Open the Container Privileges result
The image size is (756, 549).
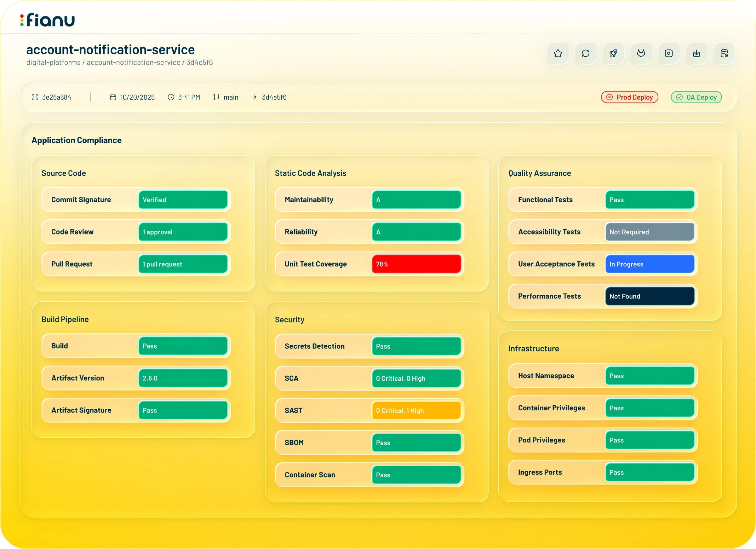point(650,408)
